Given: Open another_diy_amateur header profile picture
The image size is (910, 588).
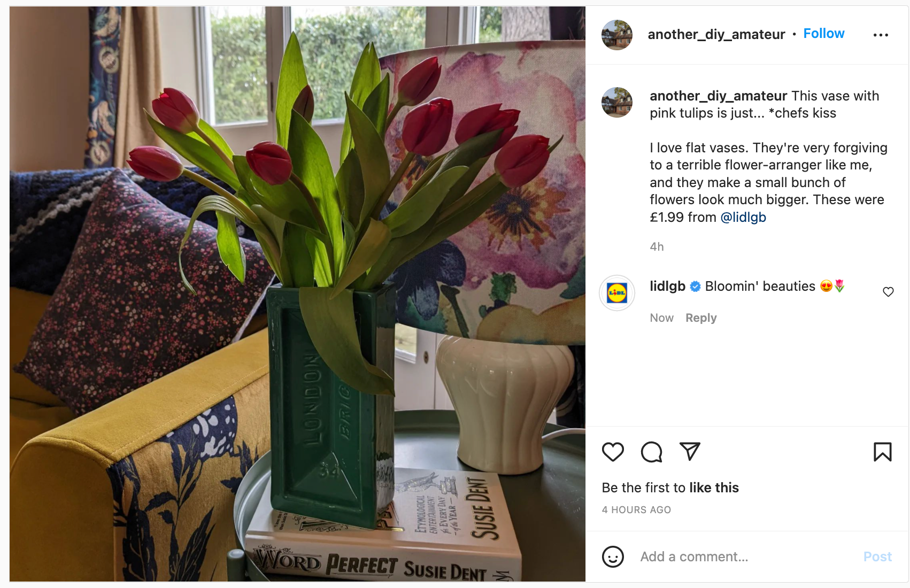Looking at the screenshot, I should [x=617, y=35].
